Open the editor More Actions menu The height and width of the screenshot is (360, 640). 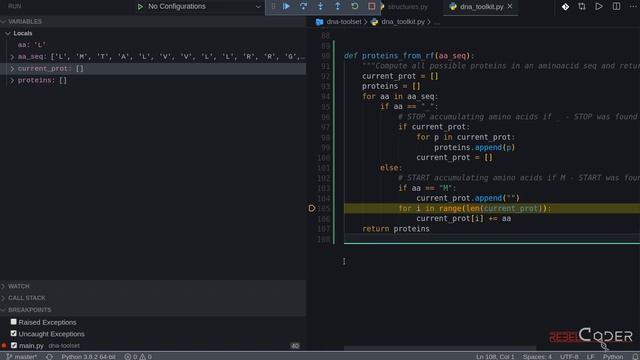point(633,7)
